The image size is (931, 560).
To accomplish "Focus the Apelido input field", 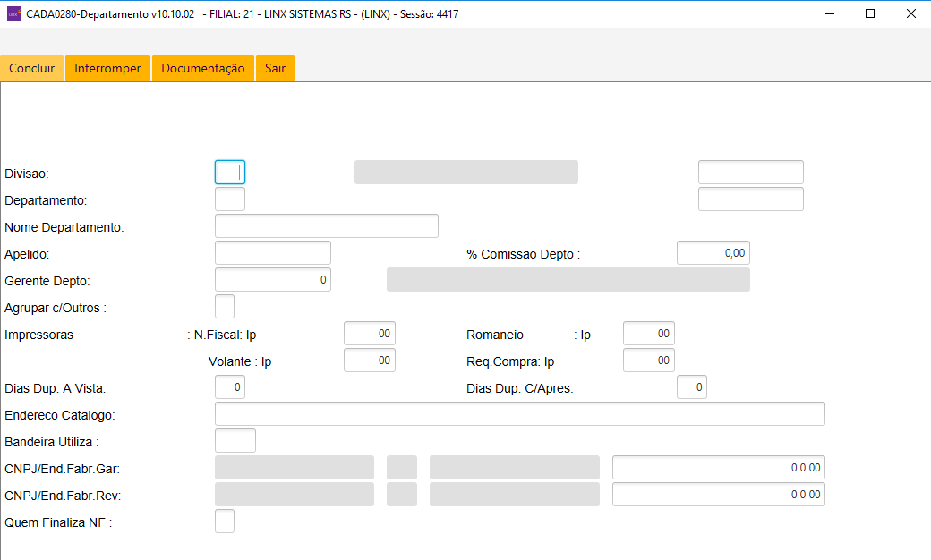I will pos(272,252).
